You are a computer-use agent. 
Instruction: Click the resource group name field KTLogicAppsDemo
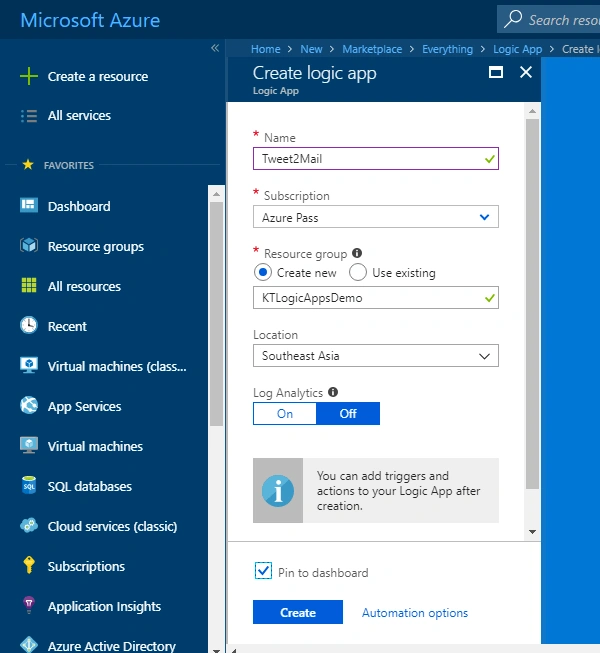[376, 297]
